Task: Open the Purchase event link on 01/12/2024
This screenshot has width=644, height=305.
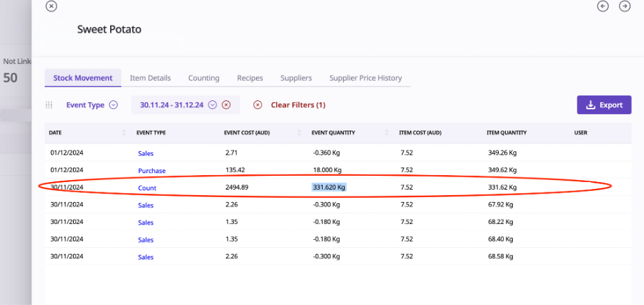Action: coord(151,170)
